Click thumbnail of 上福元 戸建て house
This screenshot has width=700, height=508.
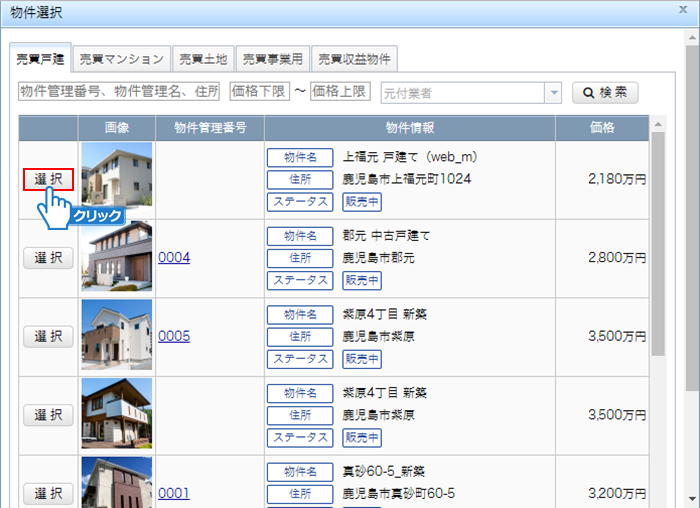click(117, 178)
